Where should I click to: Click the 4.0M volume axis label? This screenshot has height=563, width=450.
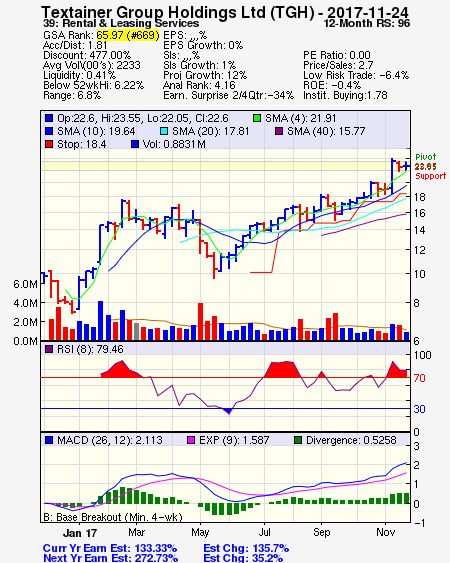[x=25, y=303]
